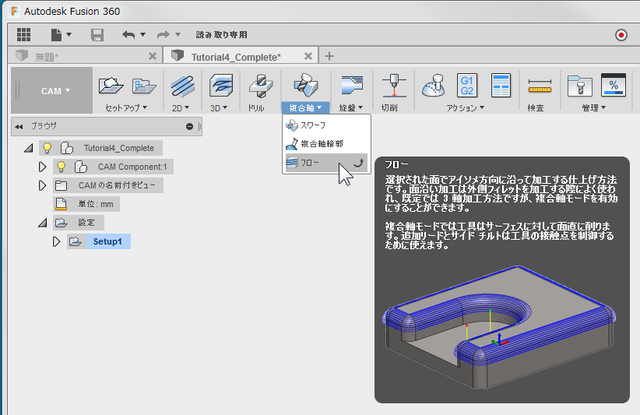Open the 3D dropdown menu
Screen dimensions: 640x415
(219, 108)
